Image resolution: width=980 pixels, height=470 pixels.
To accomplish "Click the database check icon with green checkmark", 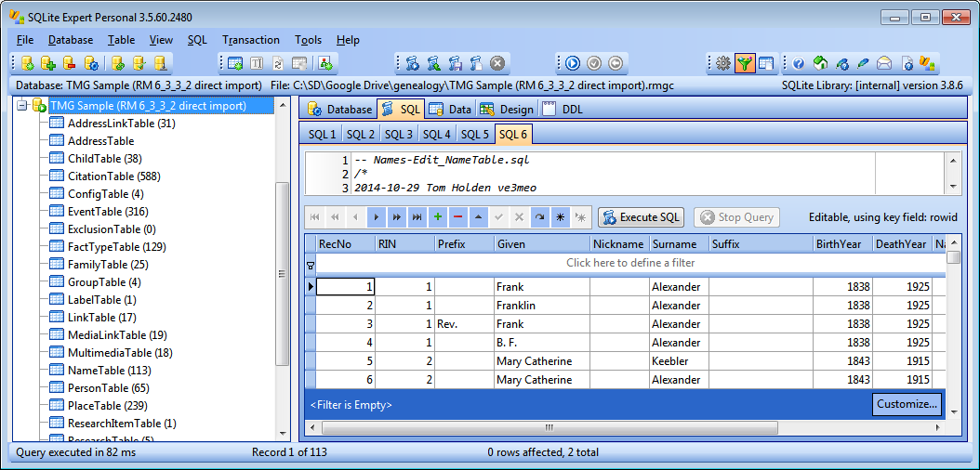I will (139, 63).
